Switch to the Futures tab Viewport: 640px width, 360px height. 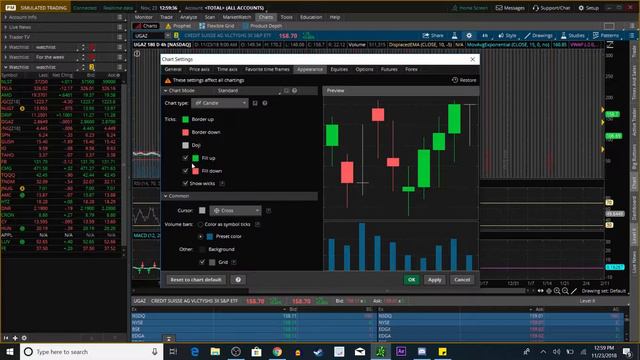(x=389, y=69)
